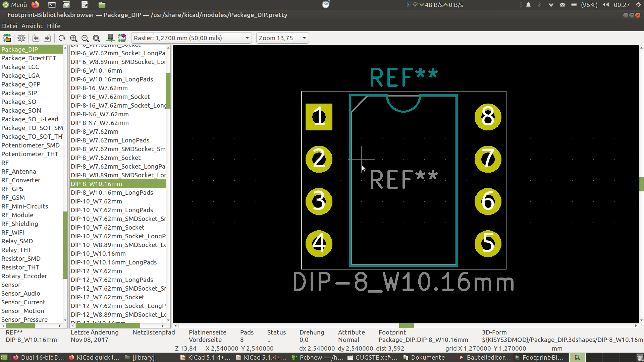This screenshot has height=362, width=644.
Task: Select Package_QFP library in list
Action: click(x=21, y=84)
